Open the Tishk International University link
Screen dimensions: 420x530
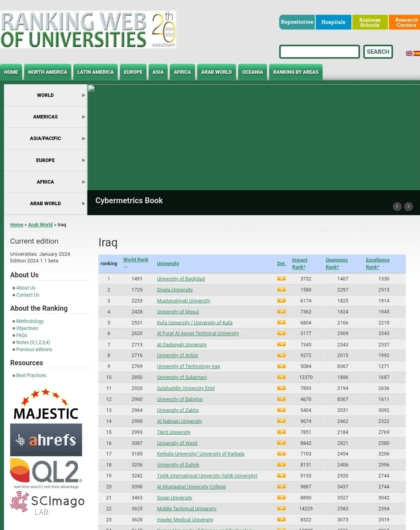click(207, 475)
